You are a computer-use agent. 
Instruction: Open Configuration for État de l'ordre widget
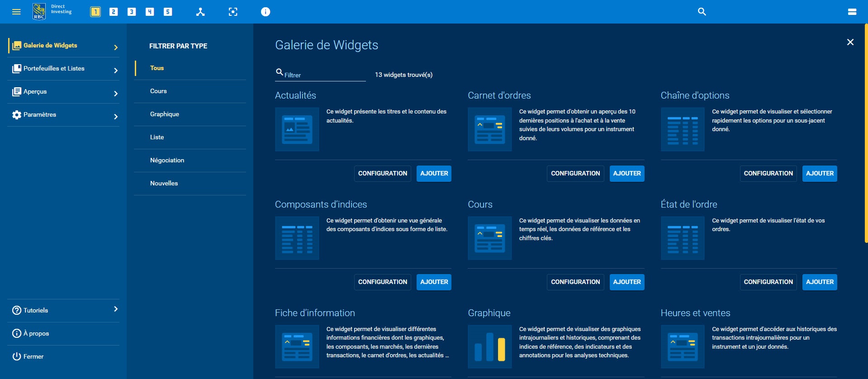pyautogui.click(x=768, y=282)
